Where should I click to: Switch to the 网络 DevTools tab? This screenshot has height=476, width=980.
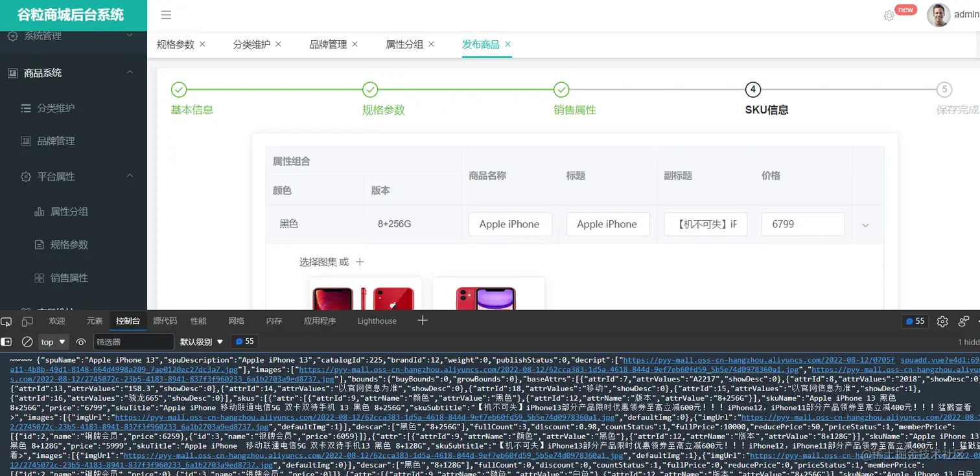pos(237,321)
